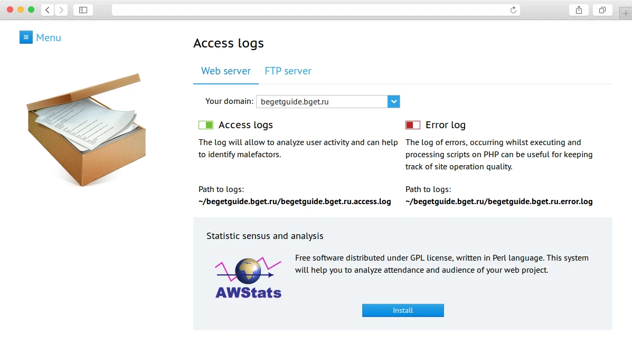Click the yellow window control dot

pyautogui.click(x=20, y=9)
